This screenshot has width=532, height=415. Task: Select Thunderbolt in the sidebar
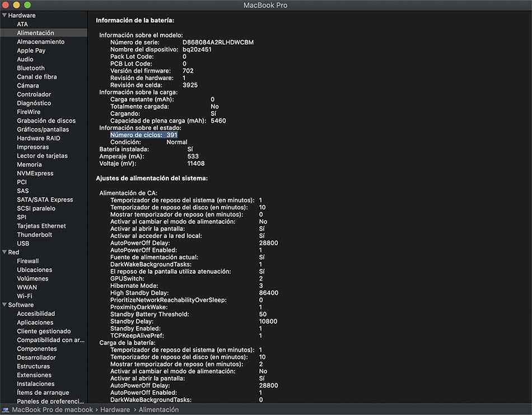point(35,235)
